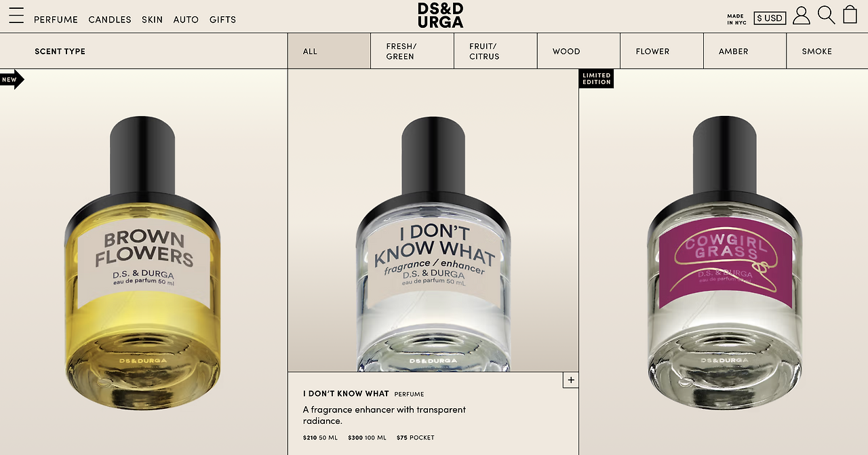This screenshot has width=868, height=455.
Task: Select the Amber scent filter
Action: 745,52
